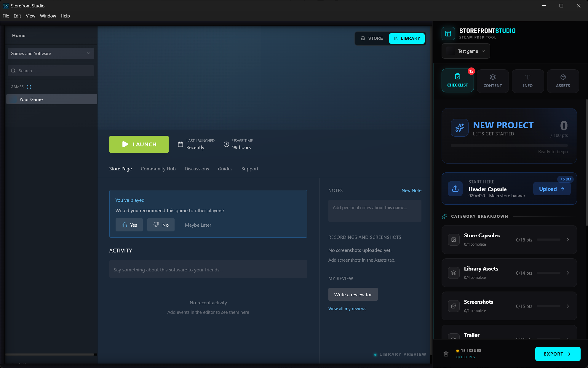588x368 pixels.
Task: Click the Storefront Studio logo icon
Action: [x=448, y=33]
